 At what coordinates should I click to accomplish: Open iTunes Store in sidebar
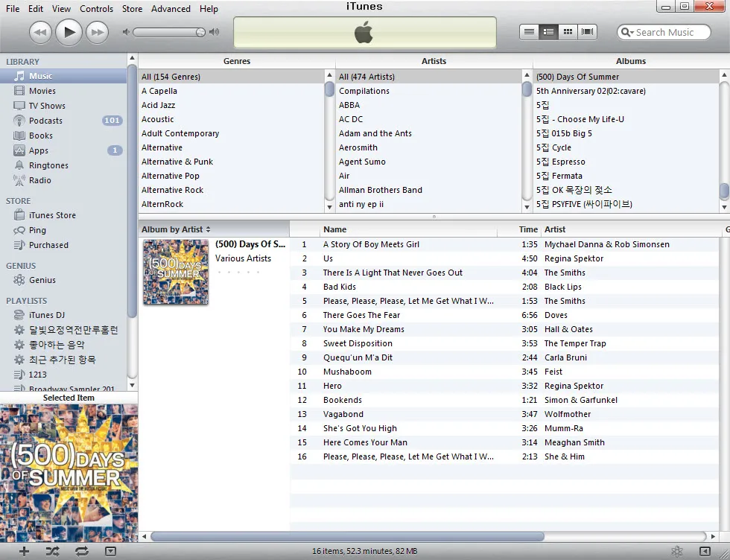point(52,215)
